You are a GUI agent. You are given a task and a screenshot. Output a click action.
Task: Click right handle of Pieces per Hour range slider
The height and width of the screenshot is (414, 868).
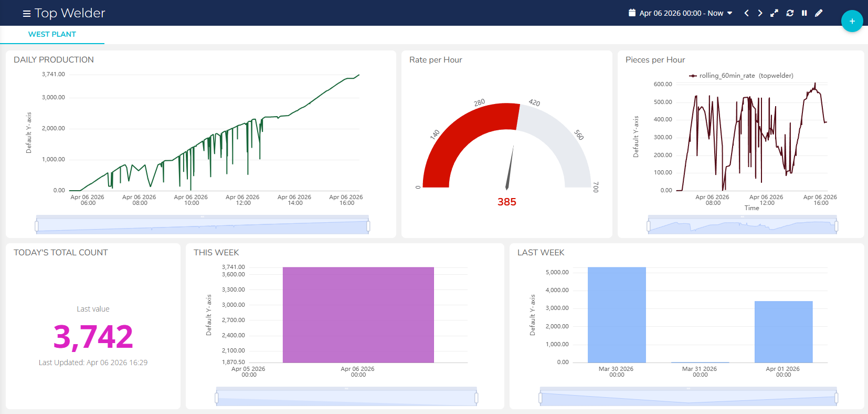(x=836, y=226)
